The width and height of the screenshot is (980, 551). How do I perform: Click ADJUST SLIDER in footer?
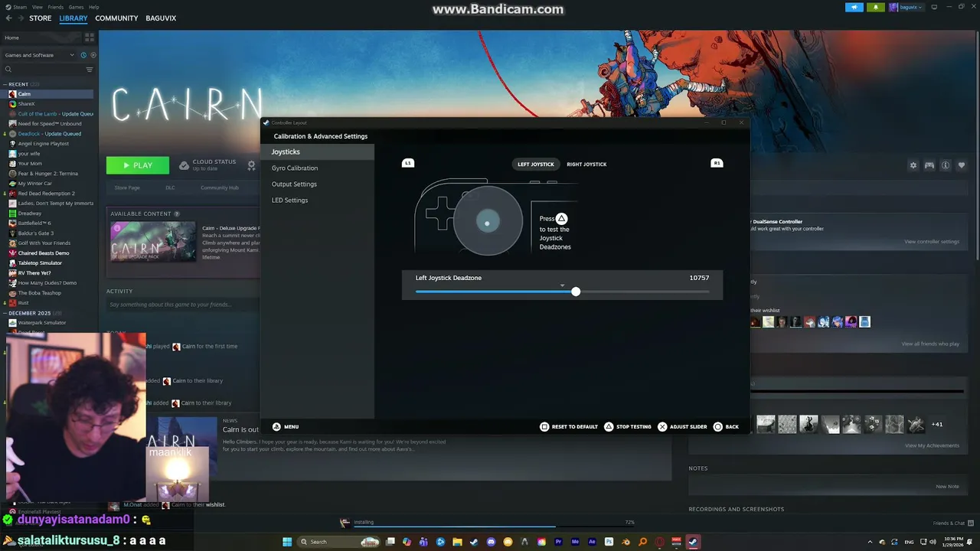pos(682,426)
